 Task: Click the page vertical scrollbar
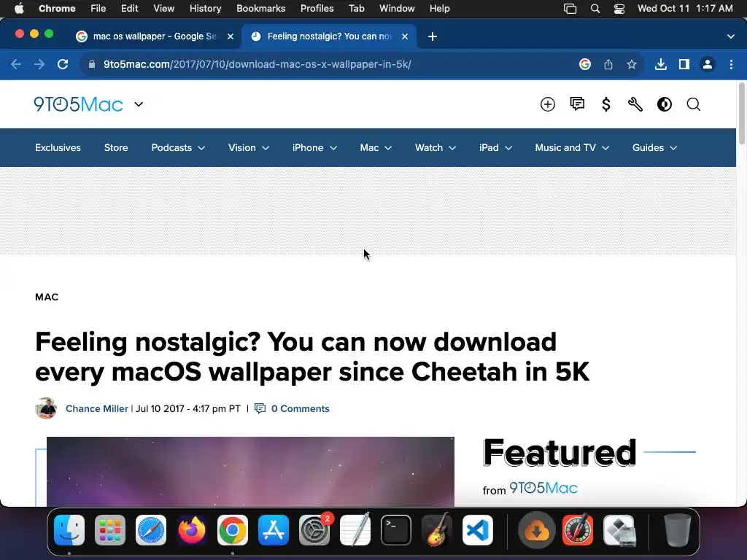click(x=741, y=113)
